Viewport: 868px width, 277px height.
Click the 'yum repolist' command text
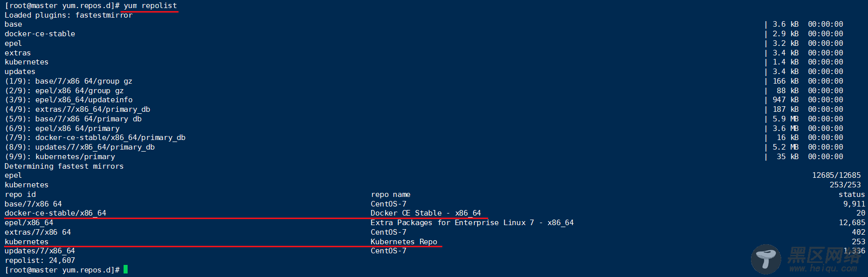click(x=150, y=6)
